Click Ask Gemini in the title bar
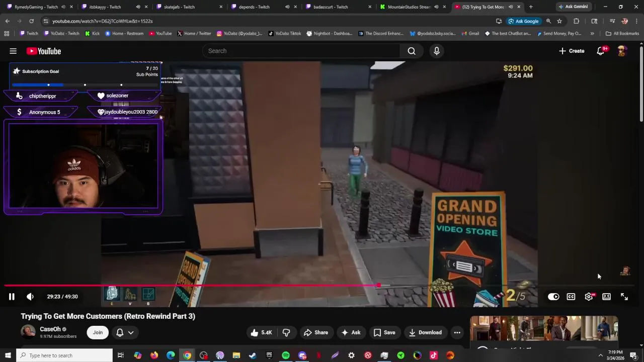Viewport: 644px width, 362px height. tap(573, 7)
